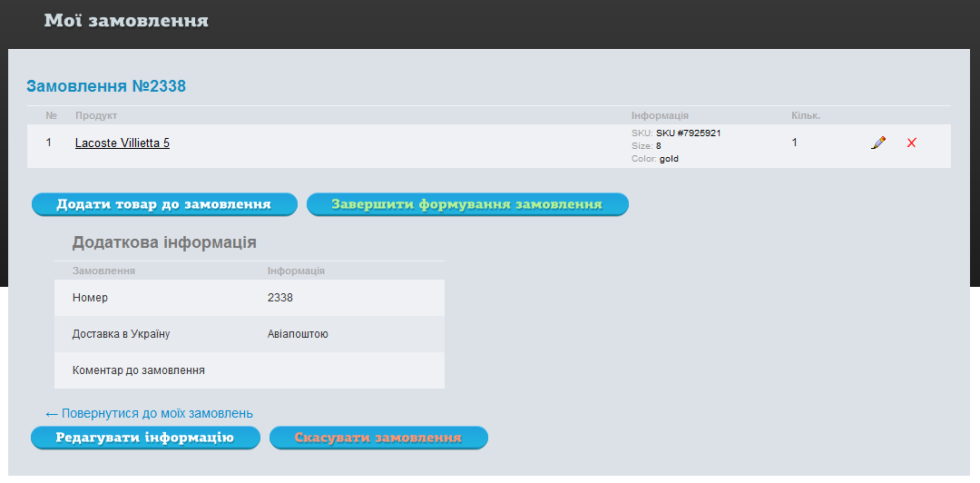Click the 'Size: 8' info line
This screenshot has height=483, width=980.
tap(646, 146)
